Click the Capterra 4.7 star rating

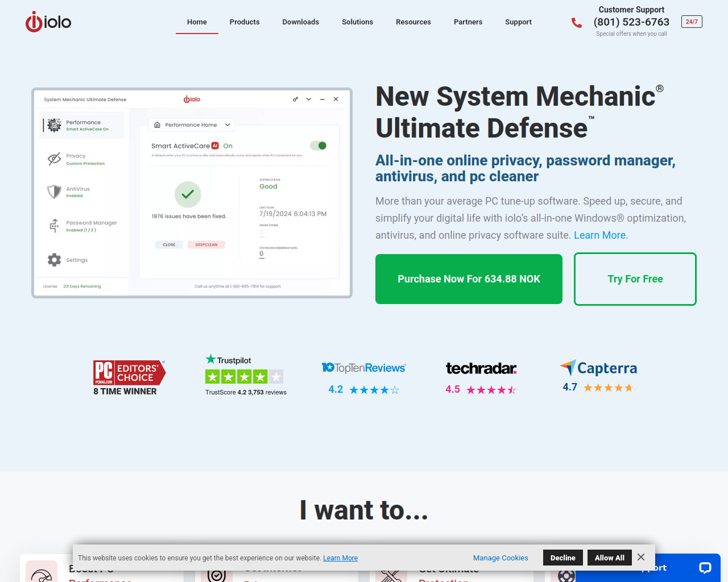598,388
